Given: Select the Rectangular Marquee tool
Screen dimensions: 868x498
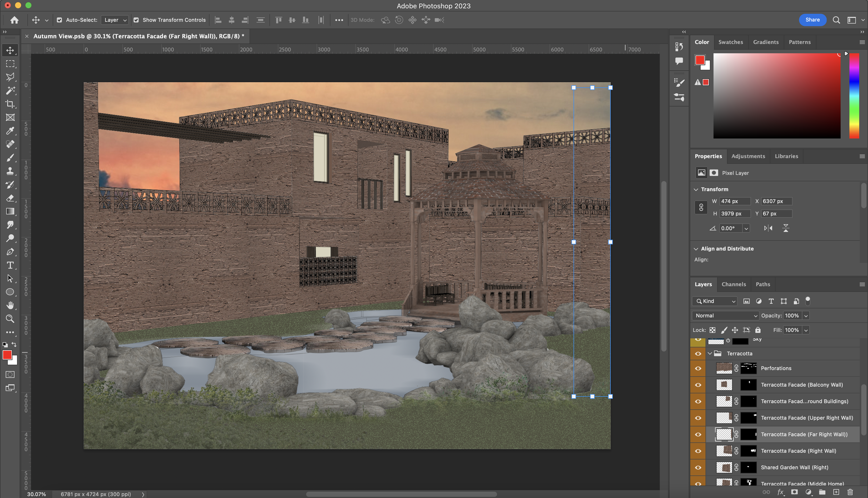Looking at the screenshot, I should tap(10, 64).
